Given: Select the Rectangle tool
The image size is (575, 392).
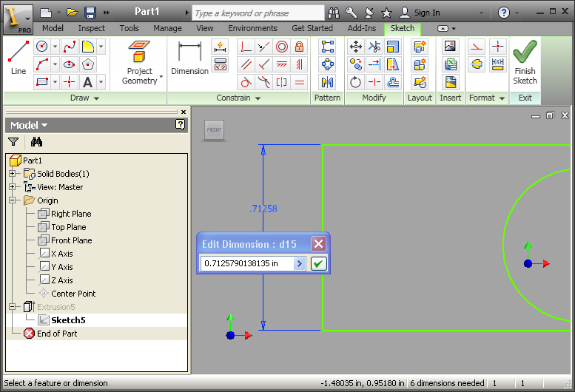Looking at the screenshot, I should 41,82.
